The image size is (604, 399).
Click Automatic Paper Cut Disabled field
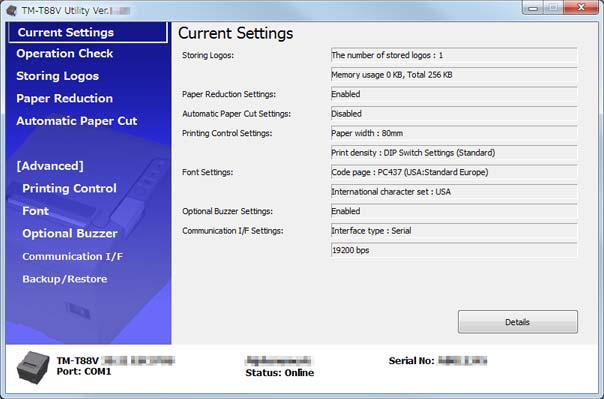click(x=454, y=114)
